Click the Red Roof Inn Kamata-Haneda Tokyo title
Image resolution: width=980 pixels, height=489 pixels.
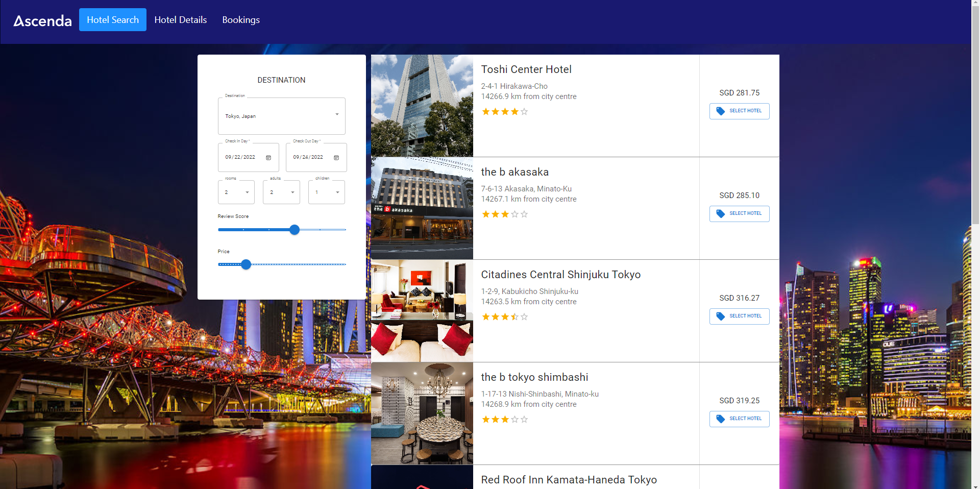click(x=569, y=480)
